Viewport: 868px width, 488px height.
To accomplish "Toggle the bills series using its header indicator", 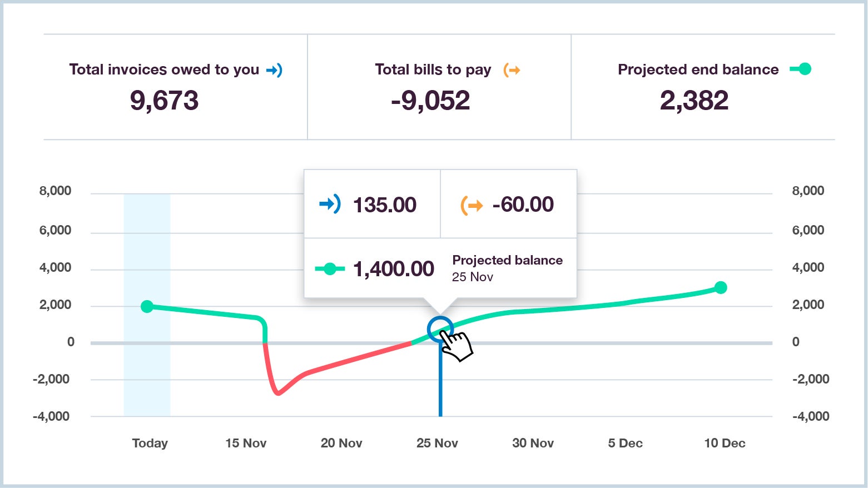I will [512, 69].
